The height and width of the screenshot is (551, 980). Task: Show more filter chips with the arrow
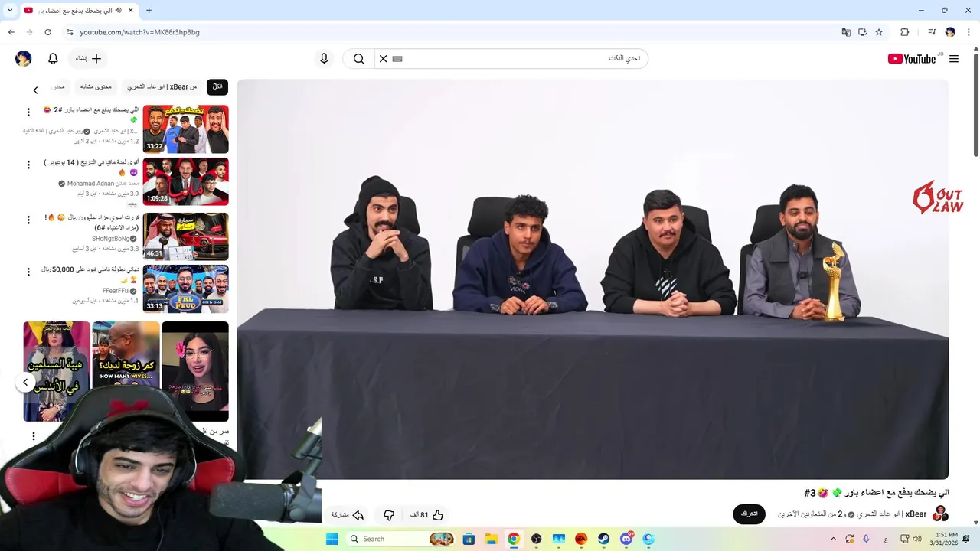click(x=35, y=90)
